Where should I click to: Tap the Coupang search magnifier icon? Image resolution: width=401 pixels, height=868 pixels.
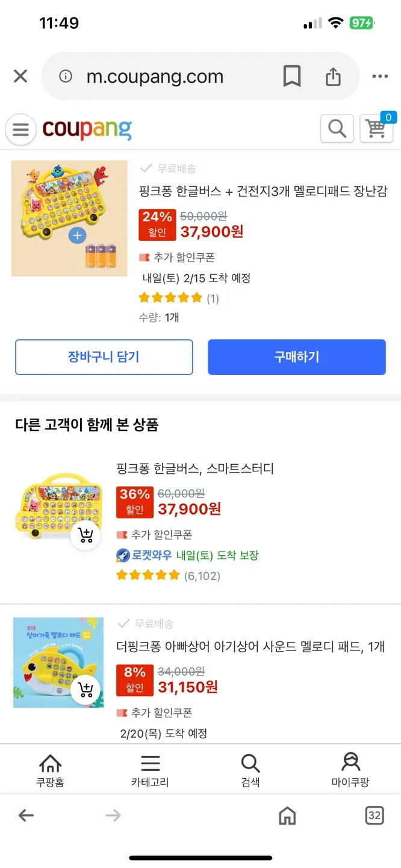pos(337,128)
